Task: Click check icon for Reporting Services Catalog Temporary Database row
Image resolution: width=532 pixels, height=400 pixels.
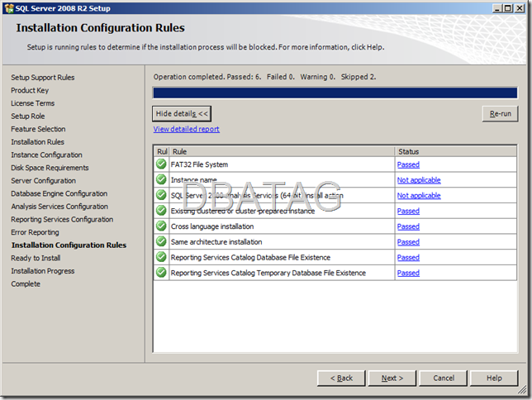Action: (x=161, y=273)
